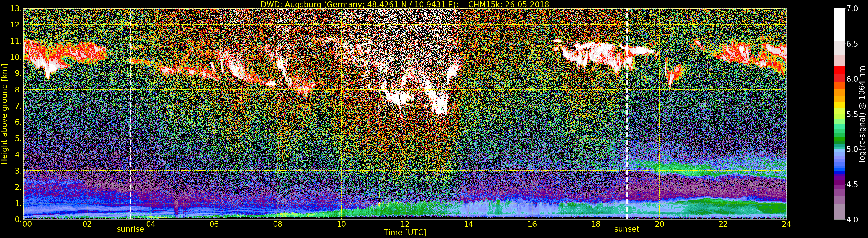
Task: Click the 'sunset' label below the axis
Action: (627, 229)
